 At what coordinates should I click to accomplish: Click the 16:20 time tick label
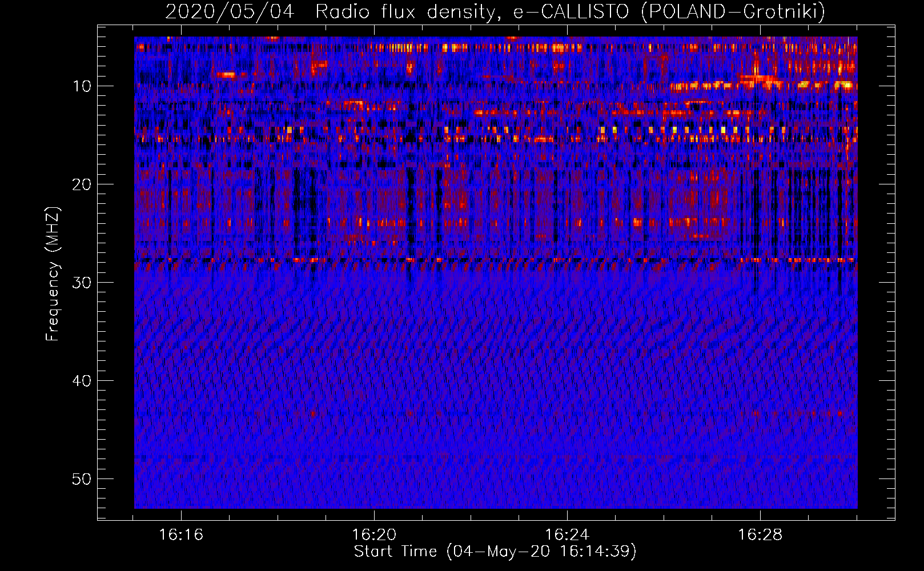click(x=374, y=535)
